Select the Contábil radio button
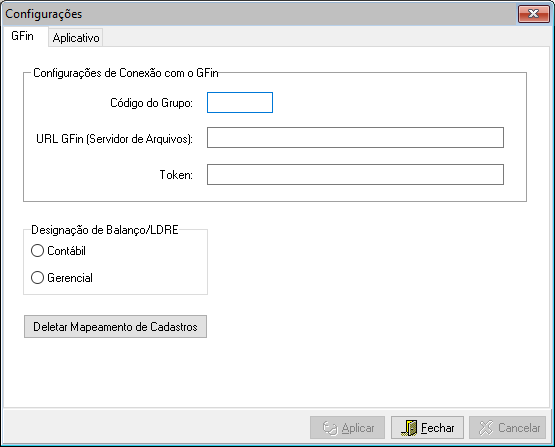 point(37,251)
